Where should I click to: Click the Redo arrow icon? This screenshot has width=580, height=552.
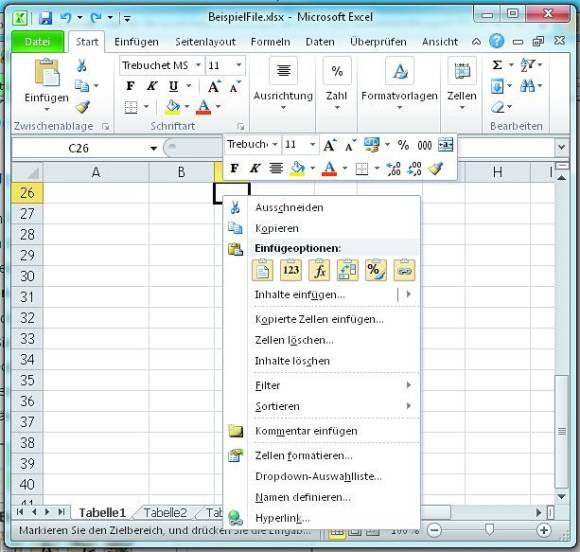(x=96, y=17)
